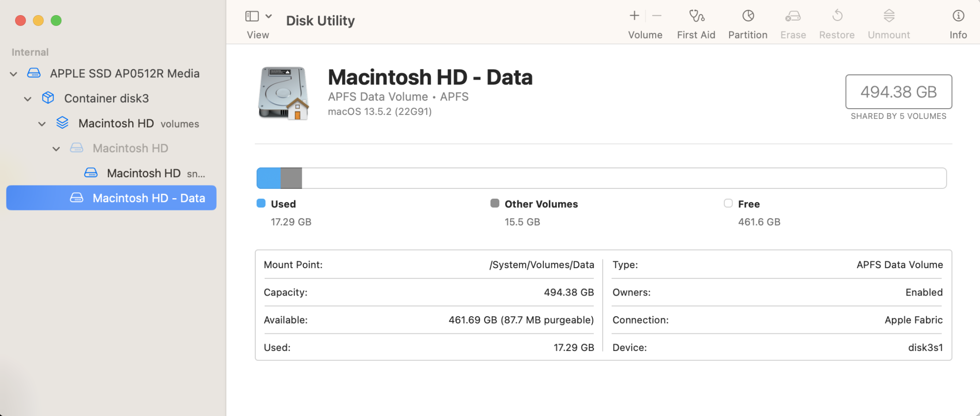The height and width of the screenshot is (416, 980).
Task: Collapse the Macintosh HD volumes chevron
Action: [x=42, y=124]
